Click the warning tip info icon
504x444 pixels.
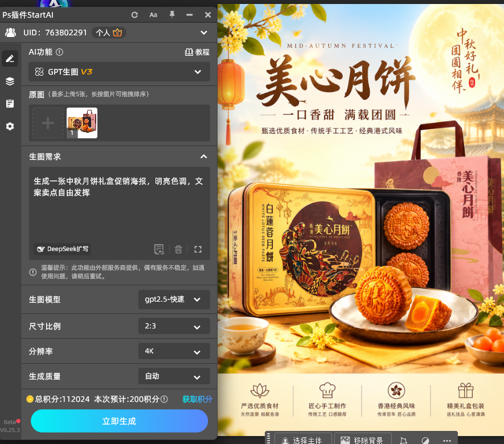point(33,272)
